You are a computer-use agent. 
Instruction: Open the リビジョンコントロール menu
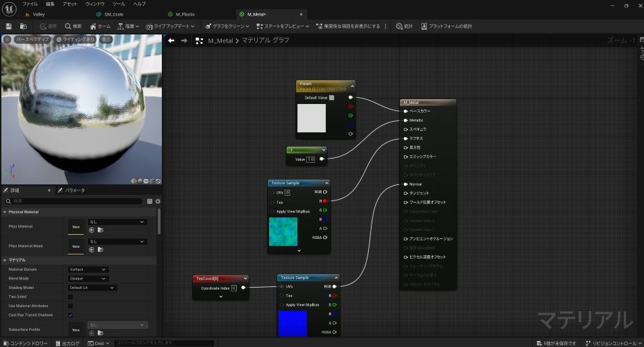614,344
